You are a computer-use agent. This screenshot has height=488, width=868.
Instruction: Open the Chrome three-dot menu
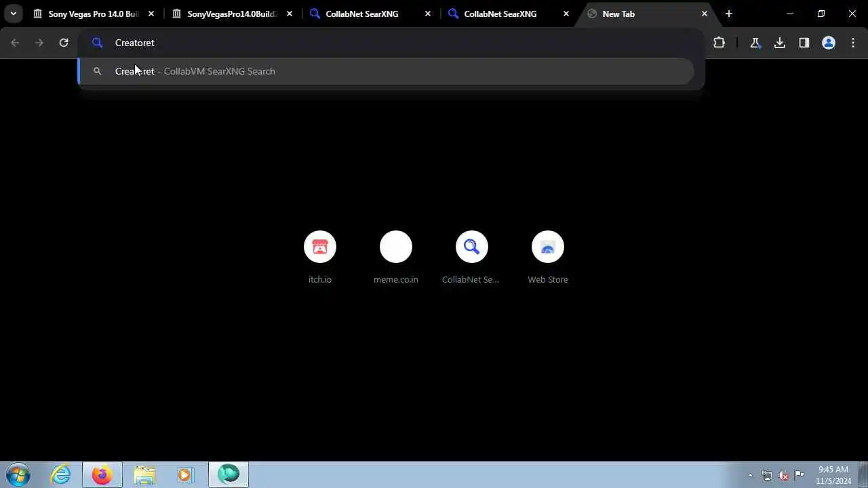(853, 43)
